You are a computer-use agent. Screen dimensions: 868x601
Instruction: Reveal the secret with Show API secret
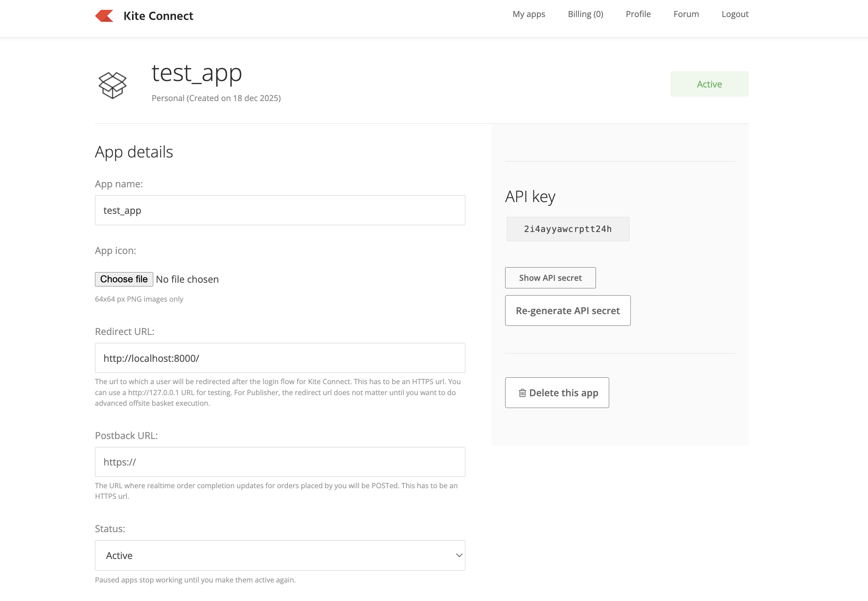click(x=550, y=278)
